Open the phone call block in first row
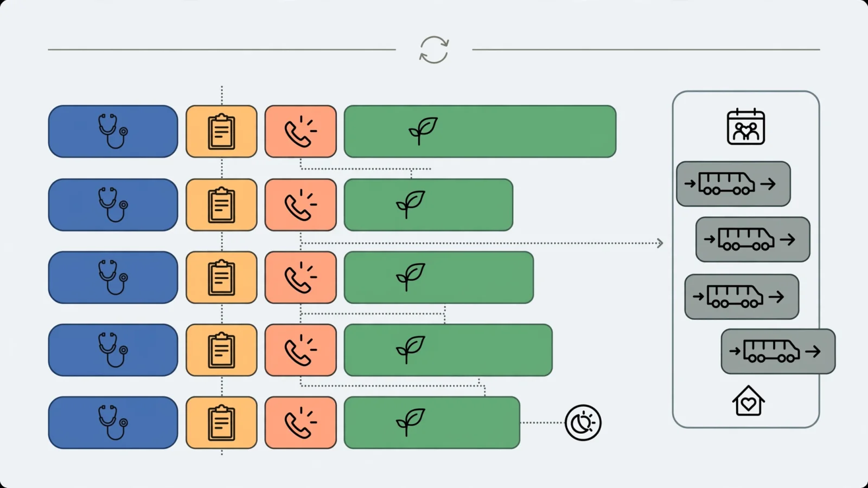This screenshot has width=868, height=488. pos(301,132)
